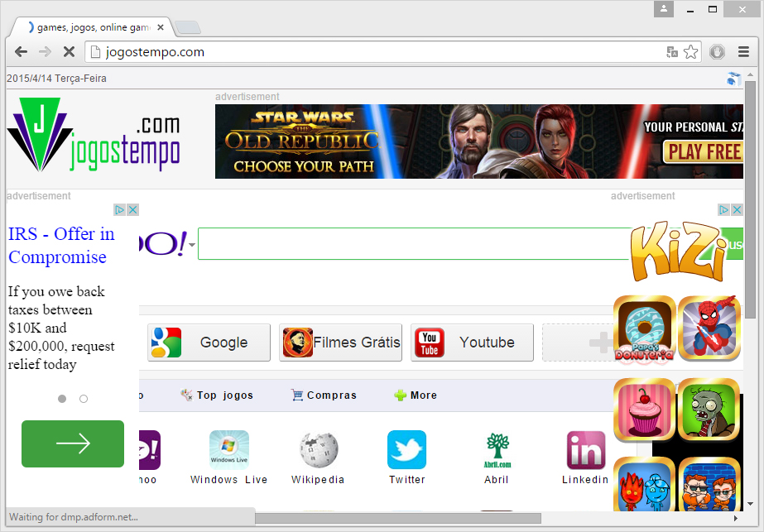Click the scroll-down arrow of the vertical scrollbar
The image size is (764, 532).
click(x=751, y=504)
